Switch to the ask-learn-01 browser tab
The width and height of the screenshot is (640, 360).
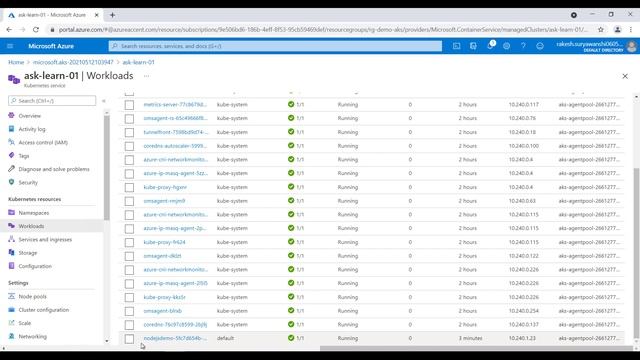(x=52, y=15)
